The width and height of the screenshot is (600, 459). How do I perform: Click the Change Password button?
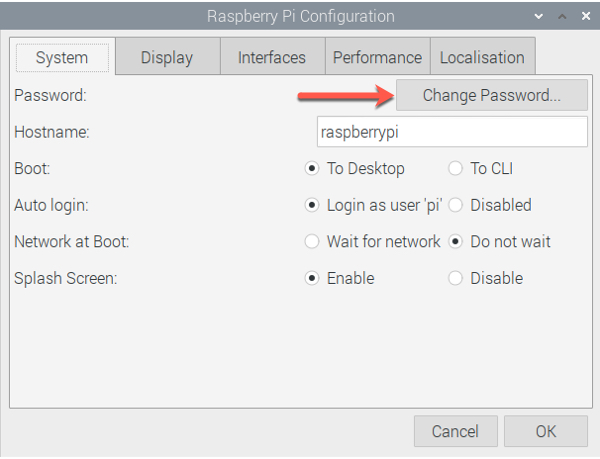click(x=491, y=96)
